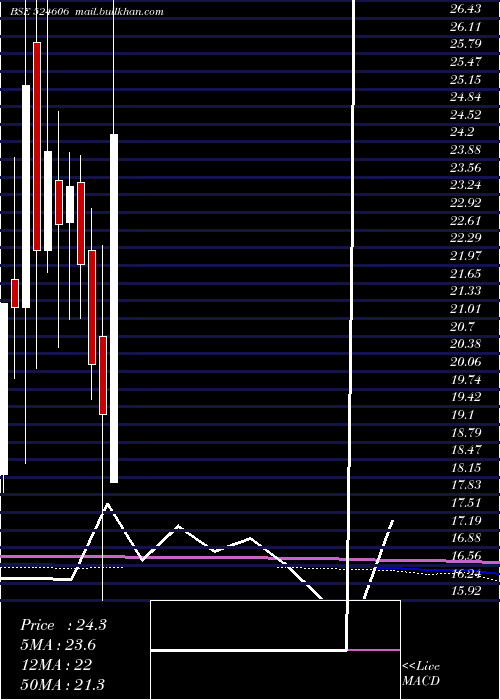
Task: Click the red candlestick with body bottom near 19.1
Action: (103, 375)
